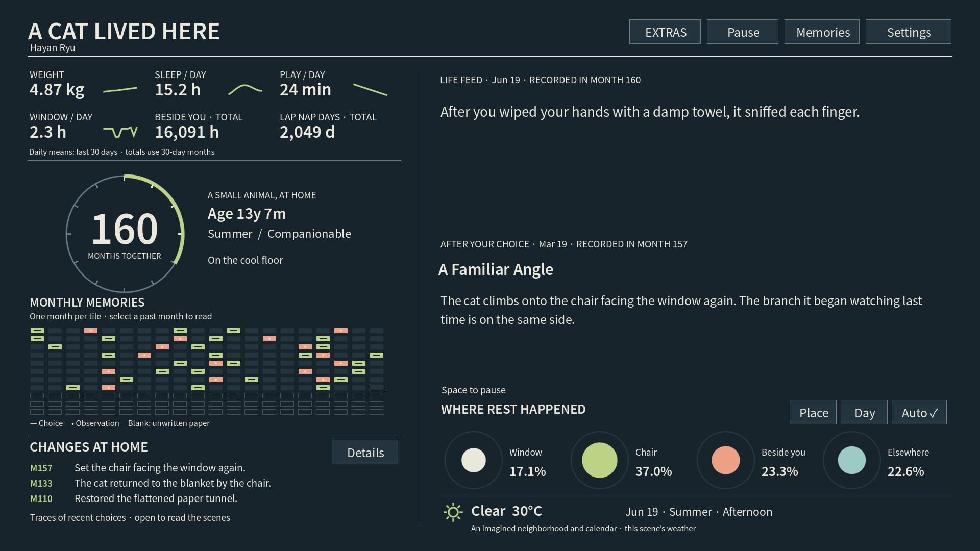Switch rest view to Day
The image size is (980, 551).
tap(864, 412)
